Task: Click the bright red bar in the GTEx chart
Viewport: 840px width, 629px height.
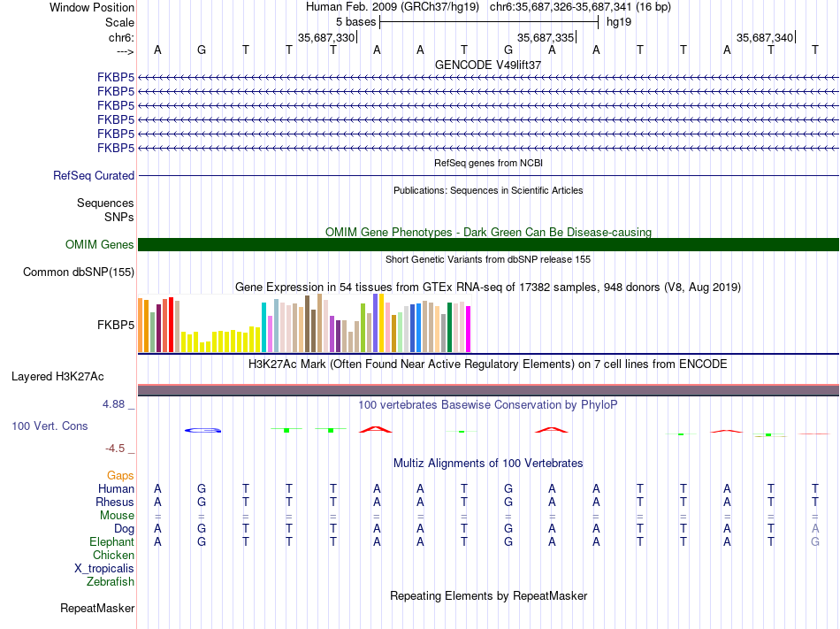Action: pyautogui.click(x=171, y=325)
